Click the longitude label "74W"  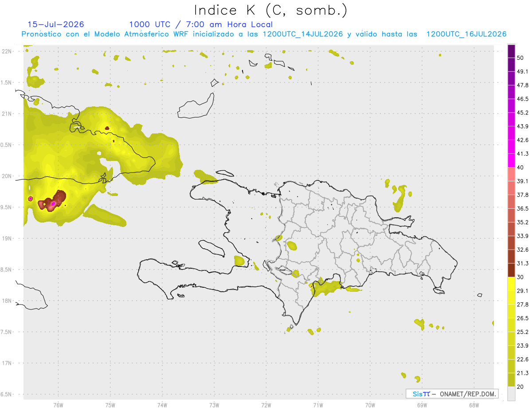click(x=162, y=405)
